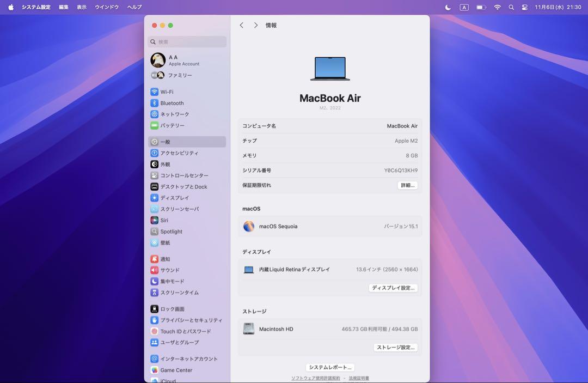Open バッテリー battery settings icon
The image size is (588, 383).
coord(154,125)
